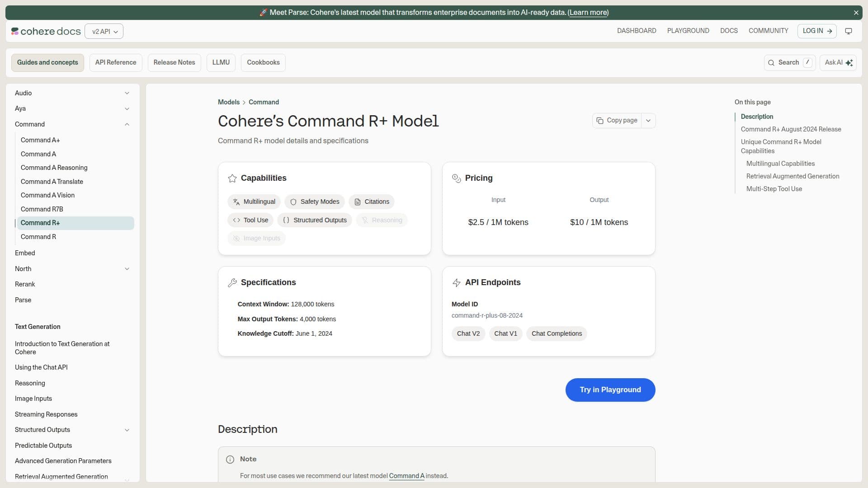The height and width of the screenshot is (488, 868).
Task: Click the Copy page button
Action: (617, 121)
